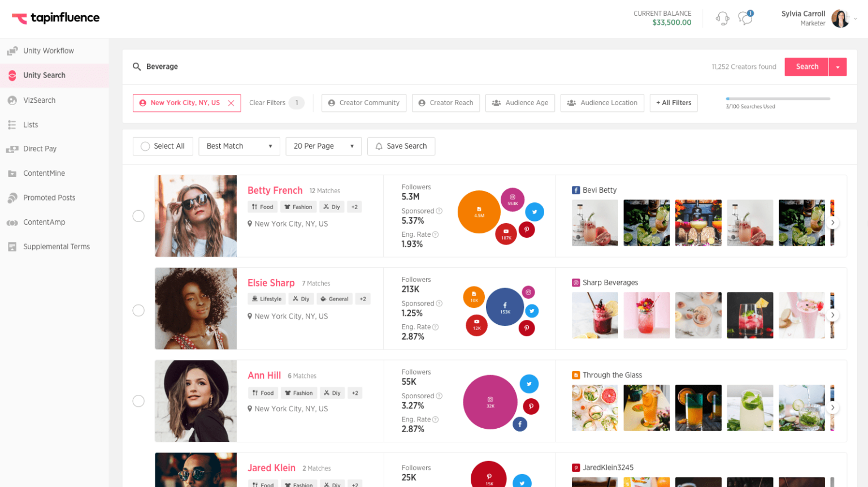View Promoted Posts
868x487 pixels.
50,197
